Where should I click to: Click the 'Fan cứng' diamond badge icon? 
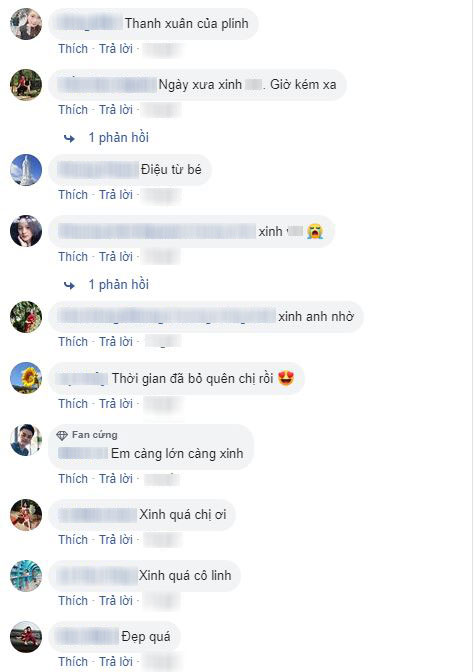(x=62, y=435)
